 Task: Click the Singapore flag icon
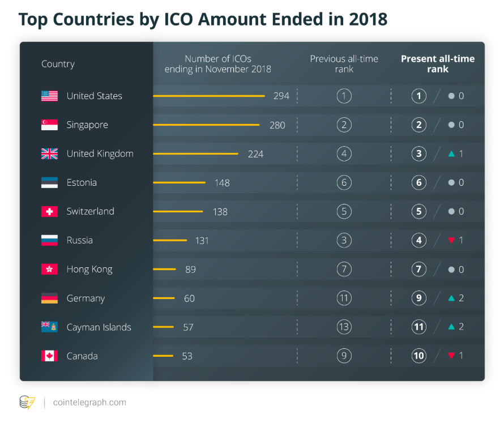tap(49, 125)
